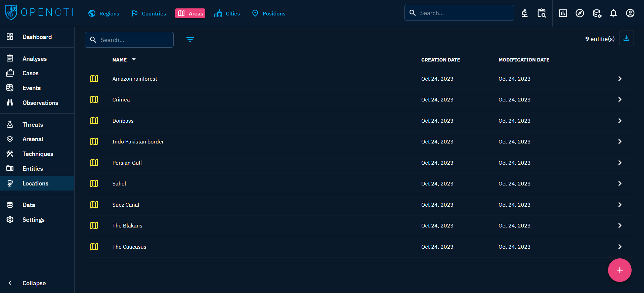Open the Suez Canal entry
644x293 pixels.
[126, 205]
